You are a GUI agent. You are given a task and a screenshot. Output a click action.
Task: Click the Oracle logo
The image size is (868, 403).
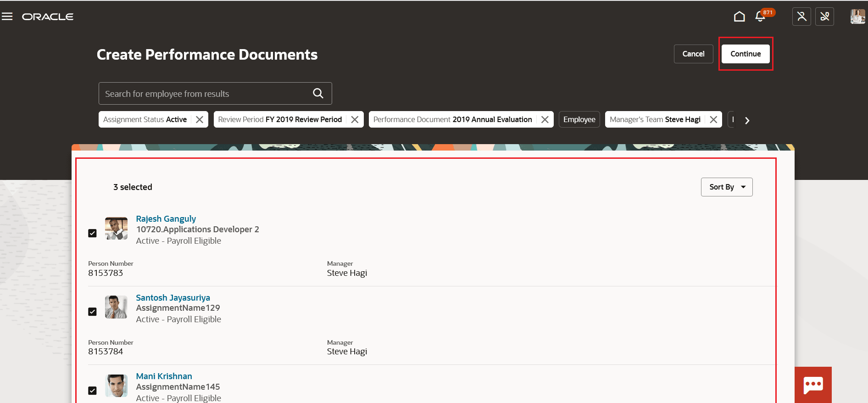pyautogui.click(x=48, y=17)
